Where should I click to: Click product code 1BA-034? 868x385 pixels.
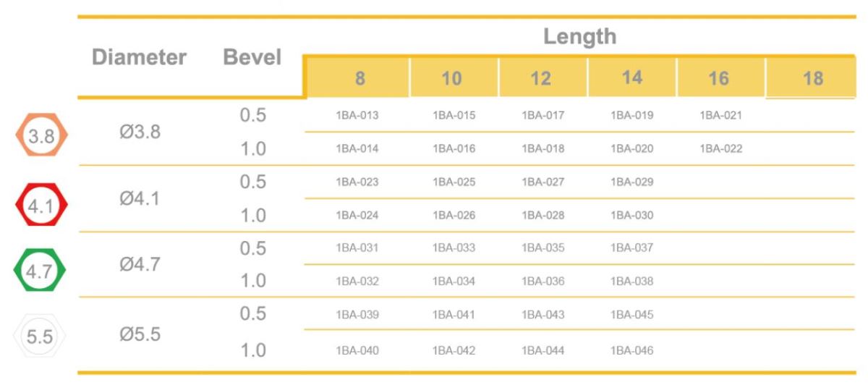[x=454, y=282]
